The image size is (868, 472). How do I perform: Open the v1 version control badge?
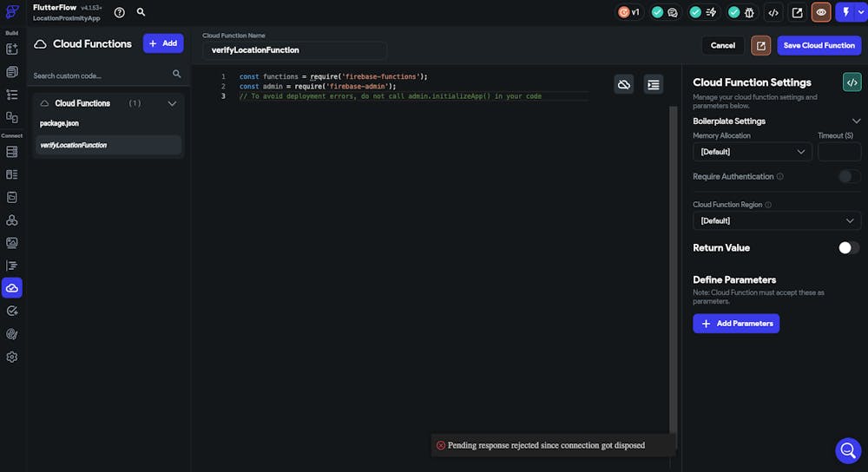[629, 12]
